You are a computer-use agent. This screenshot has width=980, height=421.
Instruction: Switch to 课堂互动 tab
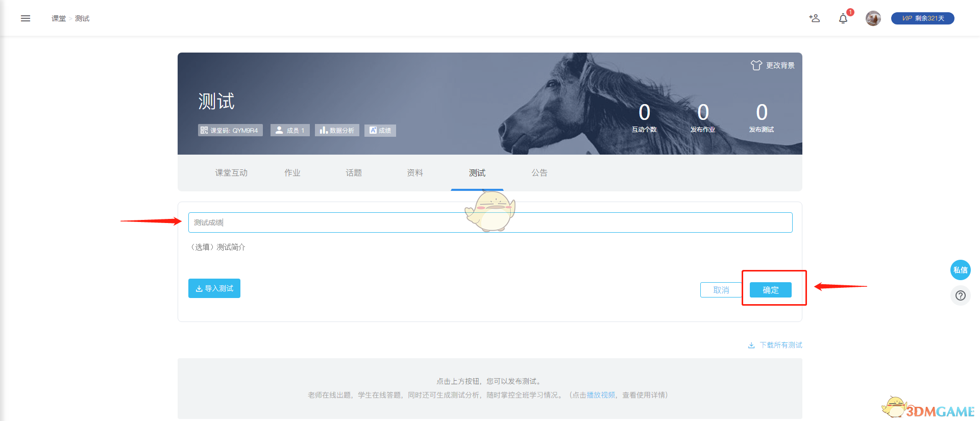tap(231, 173)
